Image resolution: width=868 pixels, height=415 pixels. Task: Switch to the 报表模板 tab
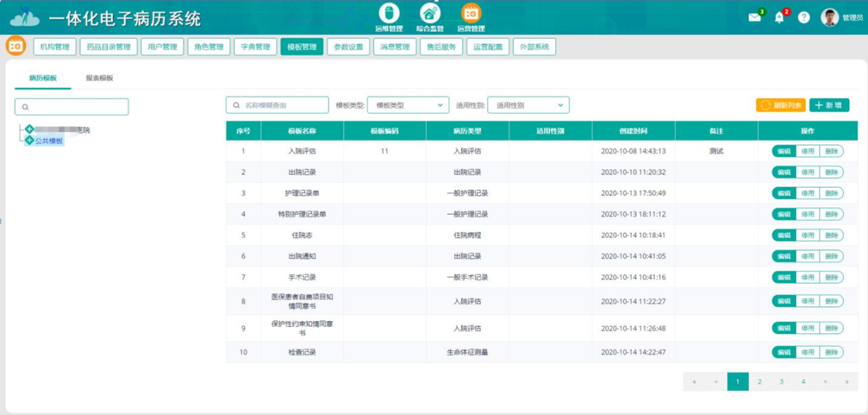coord(99,78)
